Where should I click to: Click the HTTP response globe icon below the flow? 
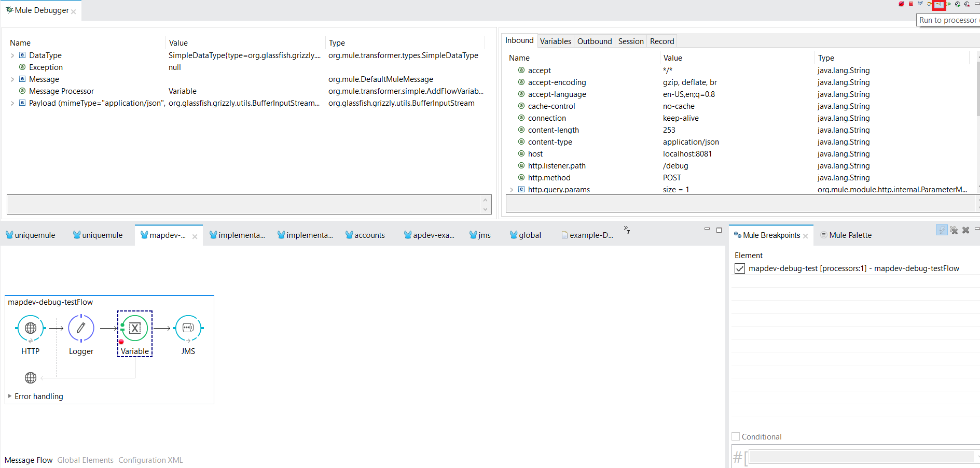(31, 378)
